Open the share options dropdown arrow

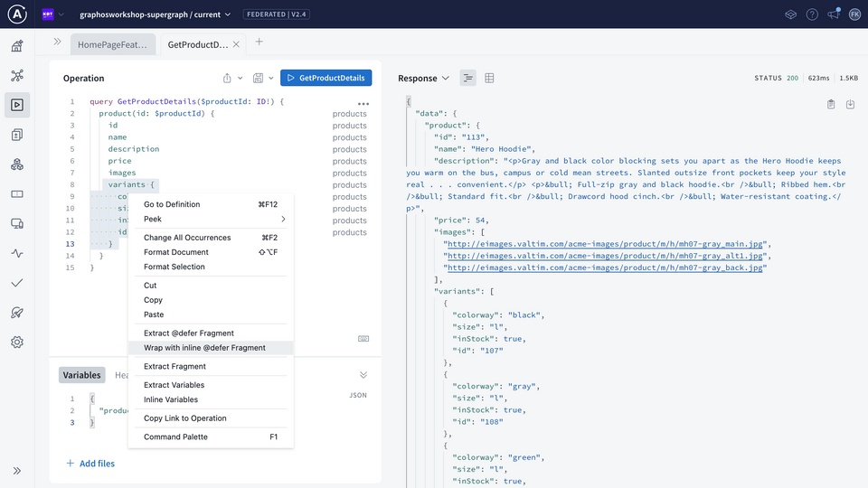(x=241, y=78)
